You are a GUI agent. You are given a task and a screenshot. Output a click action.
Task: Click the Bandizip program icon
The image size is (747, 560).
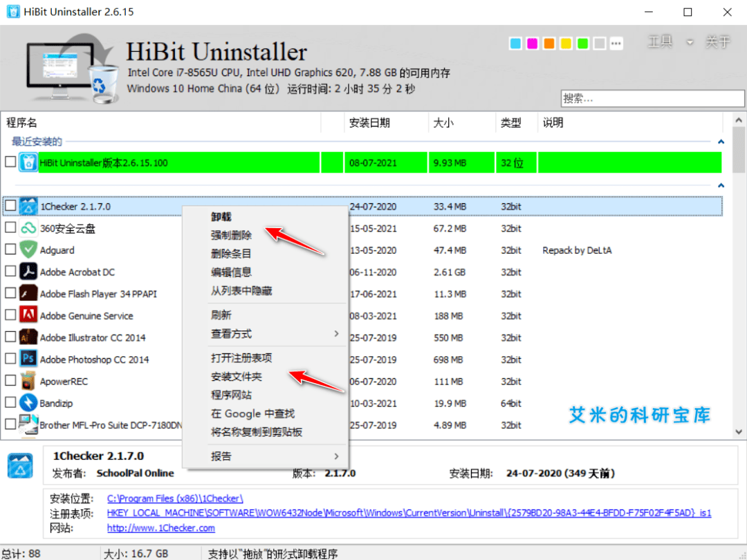point(28,403)
